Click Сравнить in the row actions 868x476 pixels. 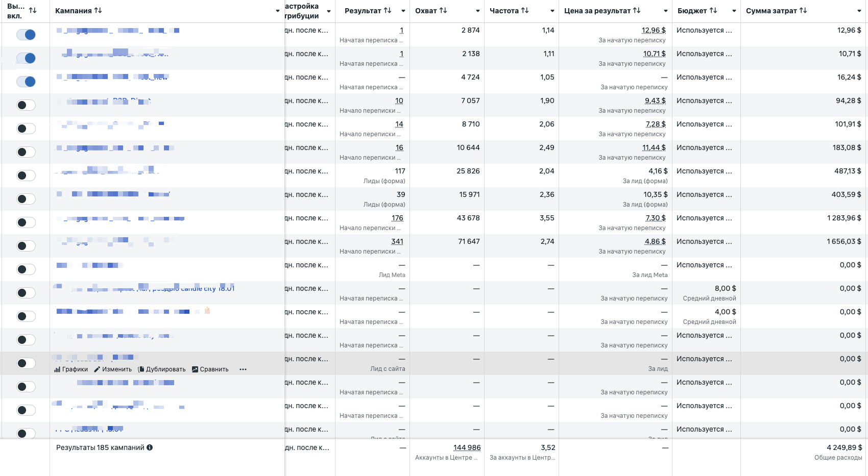point(210,369)
